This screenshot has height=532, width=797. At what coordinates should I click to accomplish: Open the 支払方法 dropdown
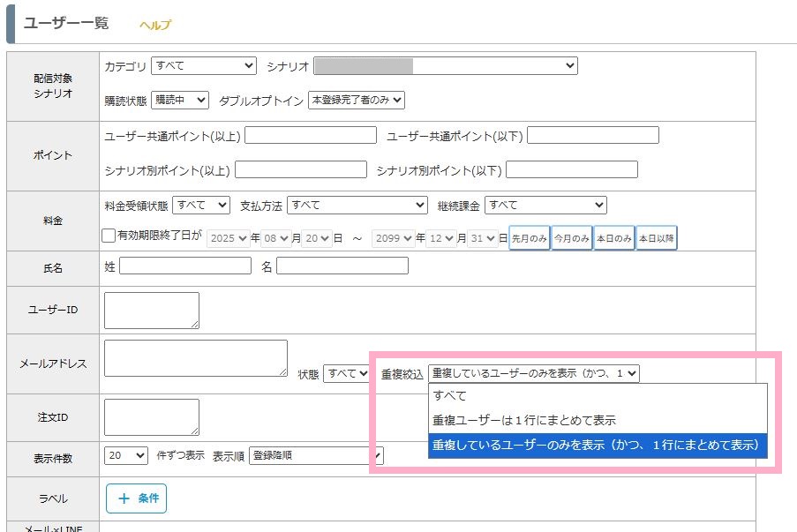click(357, 205)
